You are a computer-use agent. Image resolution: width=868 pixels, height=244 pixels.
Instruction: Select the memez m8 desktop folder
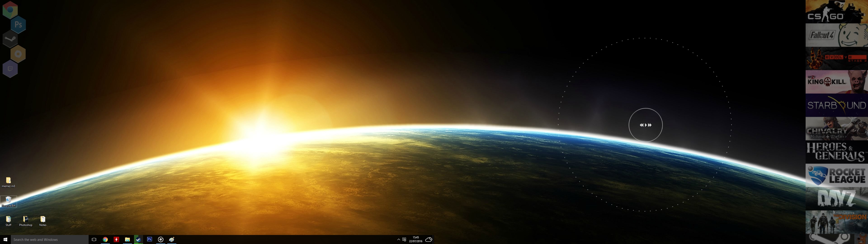click(x=8, y=182)
